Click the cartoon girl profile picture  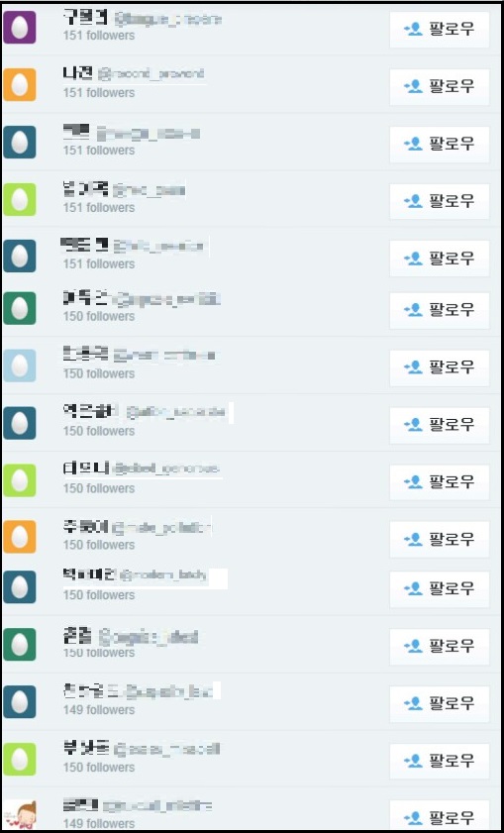coord(20,814)
